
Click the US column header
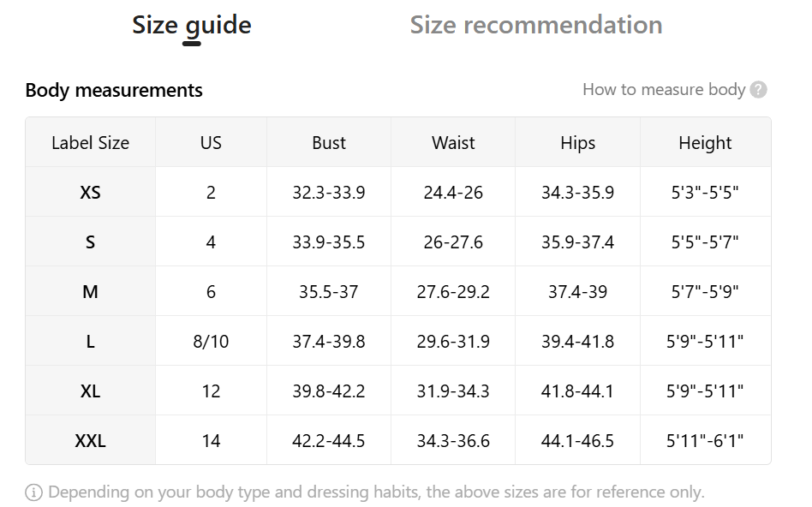211,143
